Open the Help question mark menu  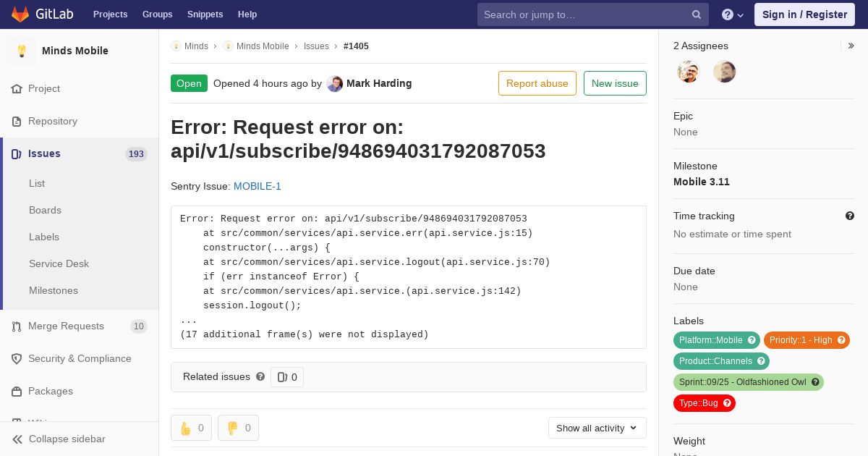733,14
